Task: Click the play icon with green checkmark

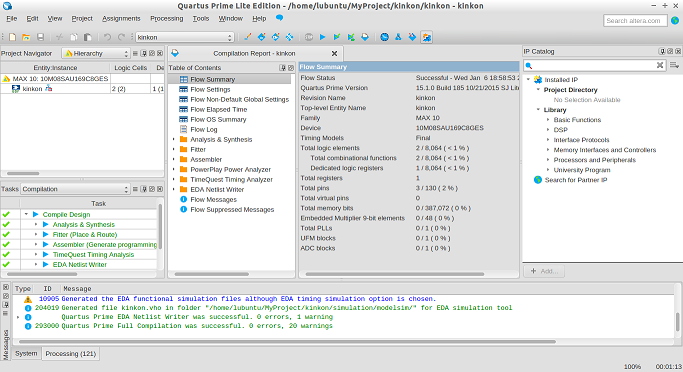Action: click(x=337, y=37)
